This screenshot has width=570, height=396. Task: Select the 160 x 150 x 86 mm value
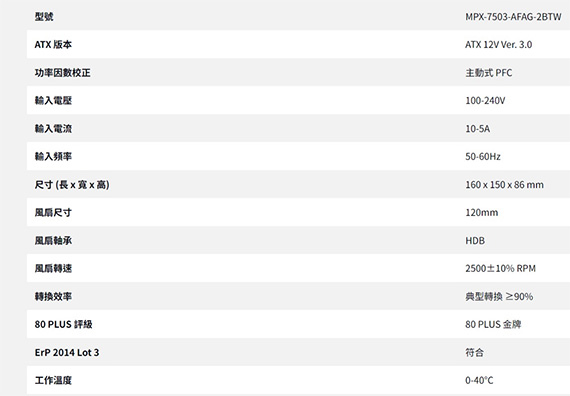[x=505, y=185]
